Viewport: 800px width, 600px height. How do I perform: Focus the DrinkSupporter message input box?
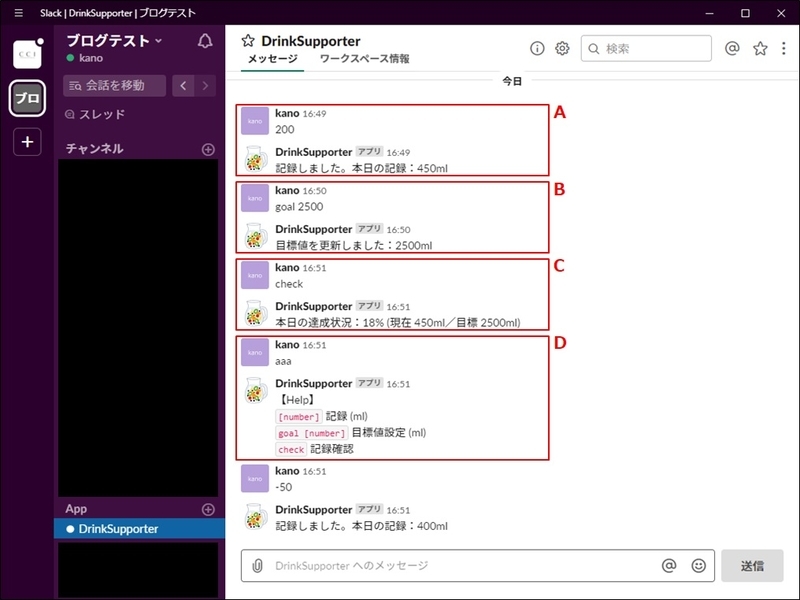coord(478,565)
